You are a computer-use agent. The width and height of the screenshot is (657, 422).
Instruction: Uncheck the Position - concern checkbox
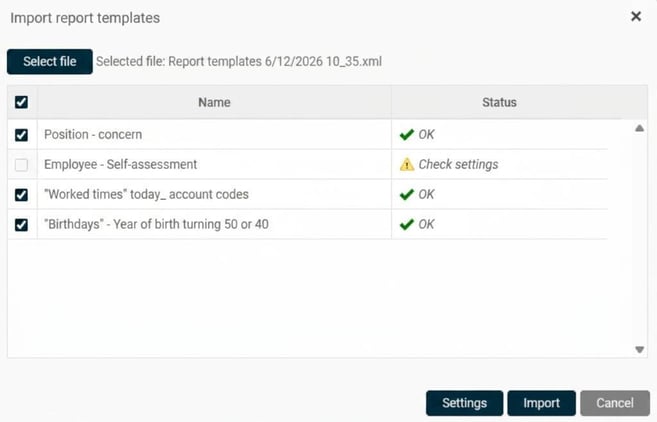point(21,135)
